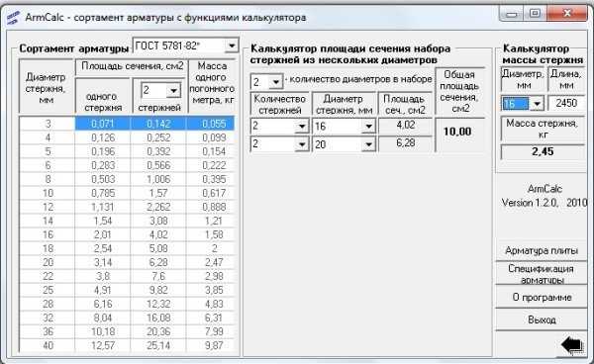The width and height of the screenshot is (594, 364).
Task: Select the diameter 16 row in sortament table
Action: (127, 234)
